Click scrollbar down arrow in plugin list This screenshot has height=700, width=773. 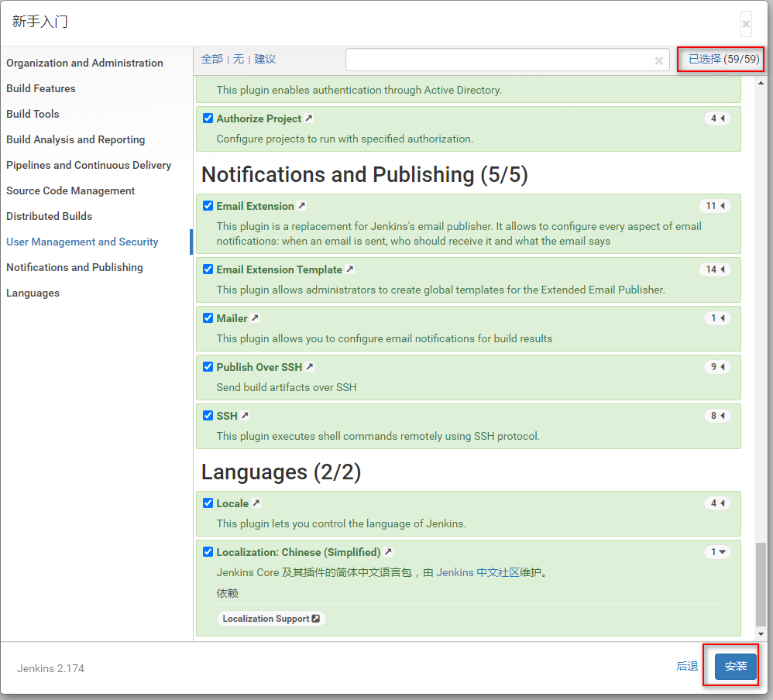[x=761, y=634]
